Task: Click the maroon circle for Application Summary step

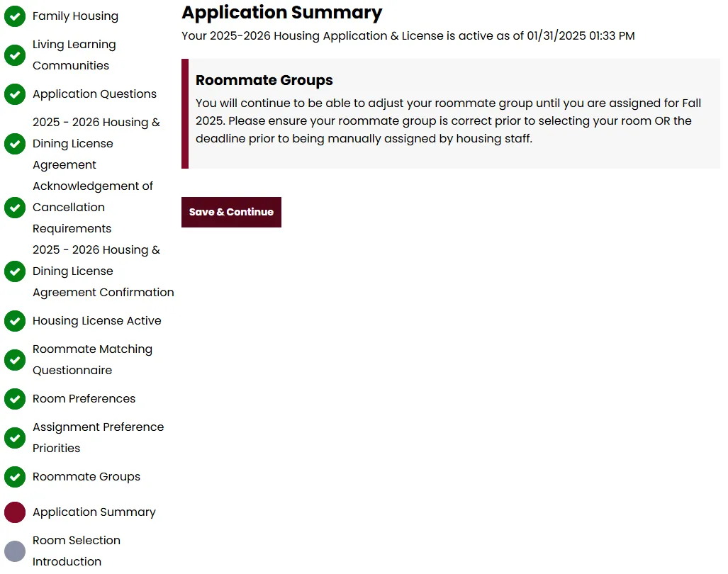Action: (x=15, y=512)
